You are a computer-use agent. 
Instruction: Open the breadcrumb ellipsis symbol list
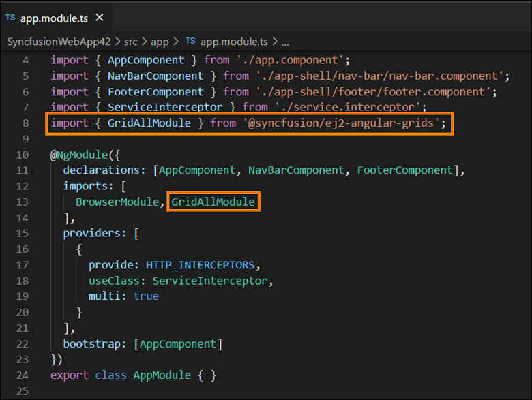285,42
